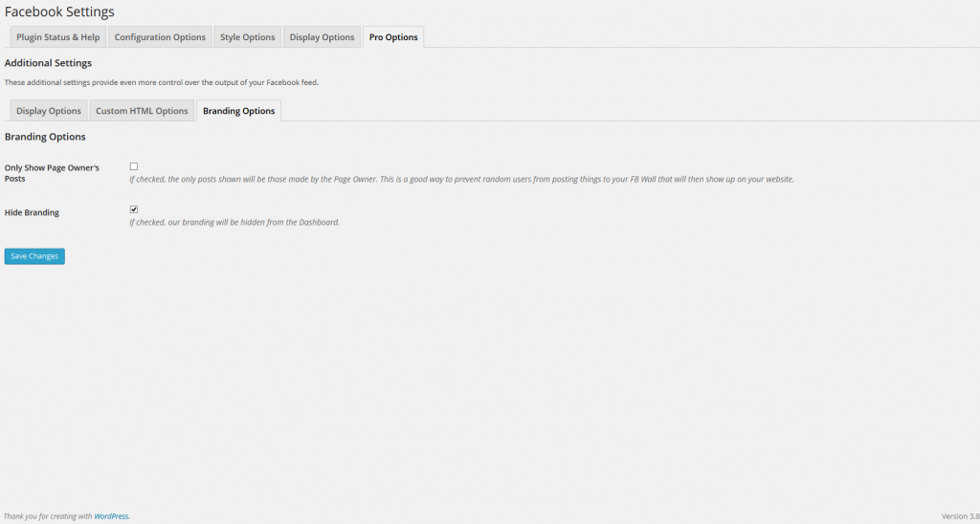Follow the WordPress link in the footer
The height and width of the screenshot is (524, 980).
(111, 516)
